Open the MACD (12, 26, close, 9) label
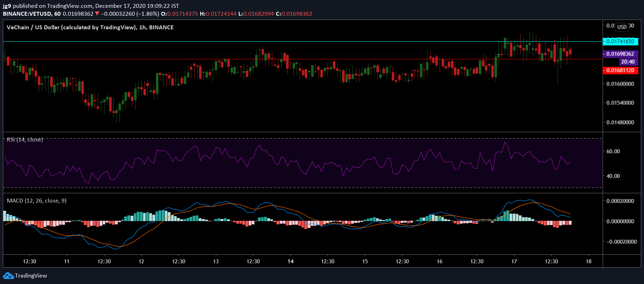Screen dimensions: 644x284 pyautogui.click(x=36, y=201)
